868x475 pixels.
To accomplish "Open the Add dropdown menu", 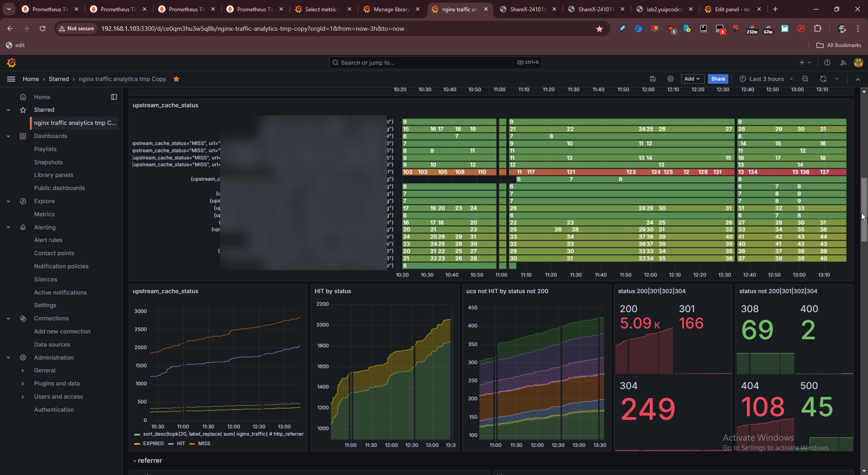I will [692, 79].
